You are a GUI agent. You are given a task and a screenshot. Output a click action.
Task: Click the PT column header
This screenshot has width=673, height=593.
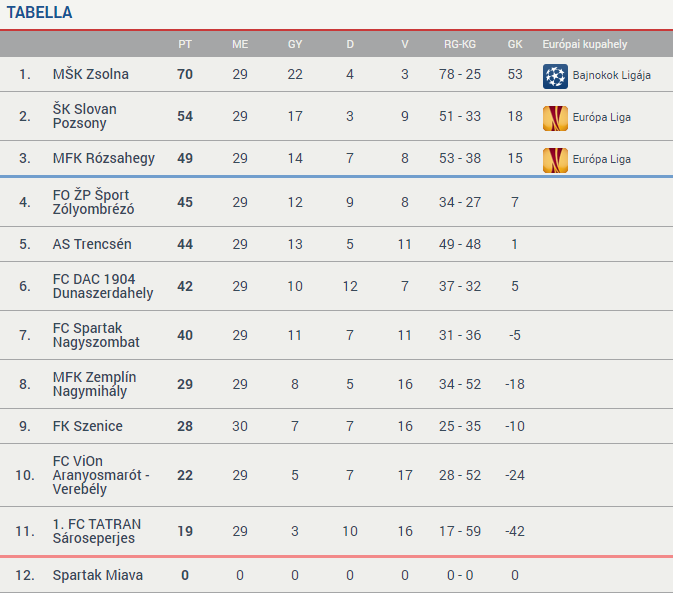[185, 45]
